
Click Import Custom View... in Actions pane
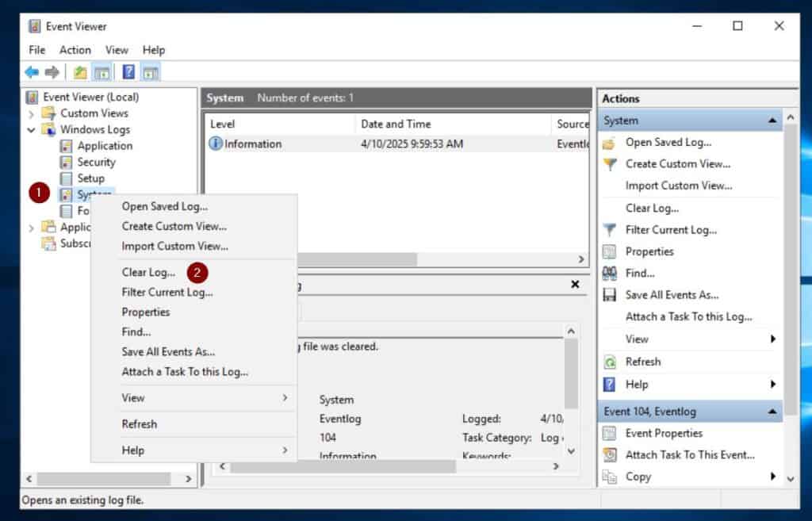pyautogui.click(x=679, y=186)
